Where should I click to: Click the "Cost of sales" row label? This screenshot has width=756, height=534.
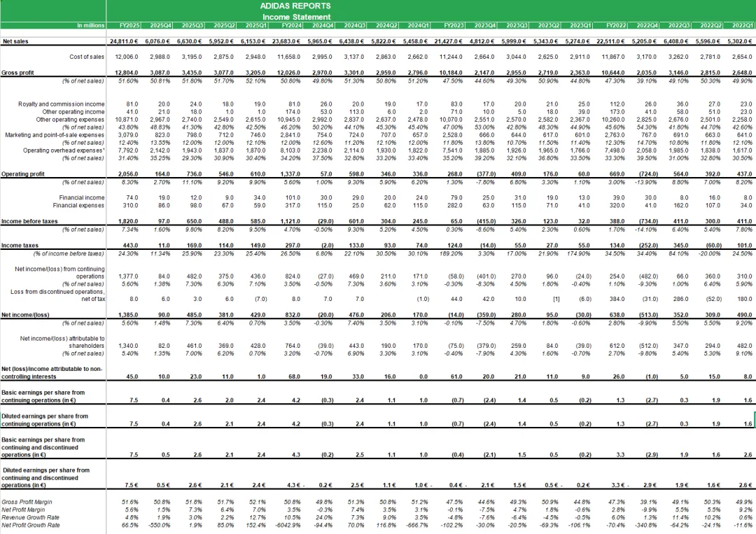[x=87, y=57]
